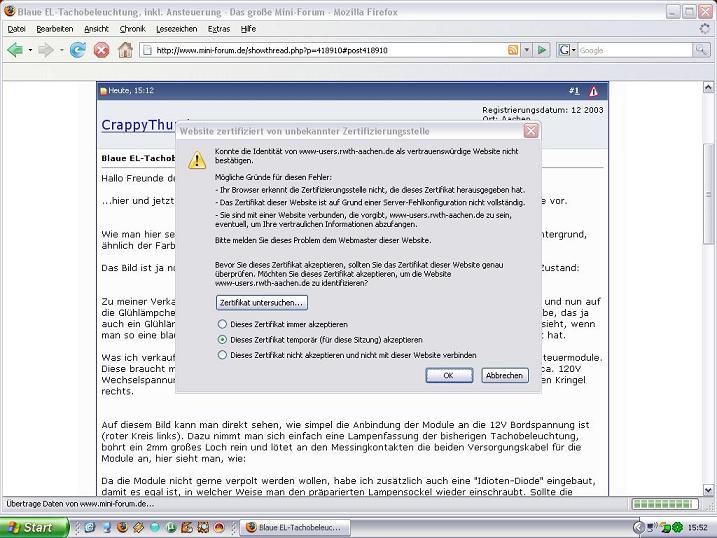The height and width of the screenshot is (538, 717).
Task: Open the Forward button history dropdown arrow
Action: [x=60, y=49]
